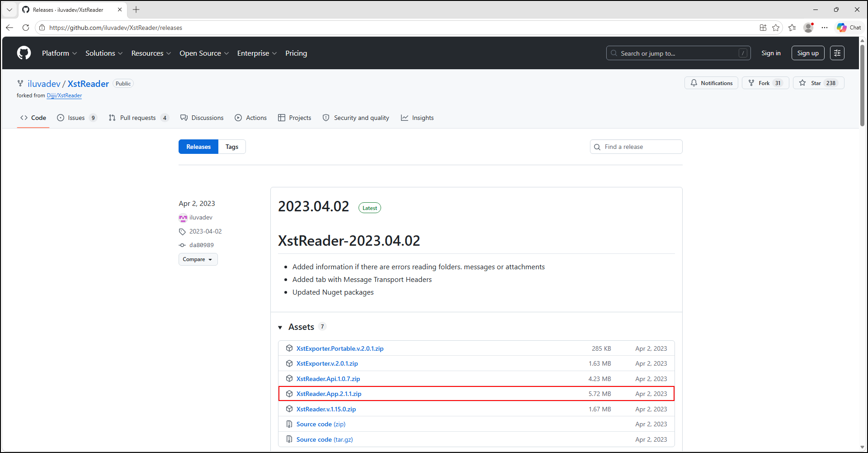This screenshot has height=453, width=868.
Task: Click the package icon beside XstReader.Api.1.0.7.zip
Action: click(x=289, y=379)
